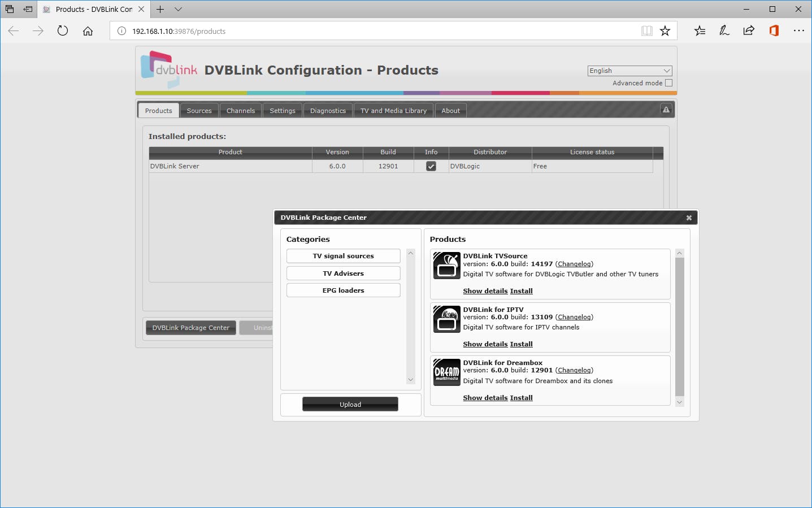Open the About tab
This screenshot has width=812, height=508.
[x=451, y=111]
